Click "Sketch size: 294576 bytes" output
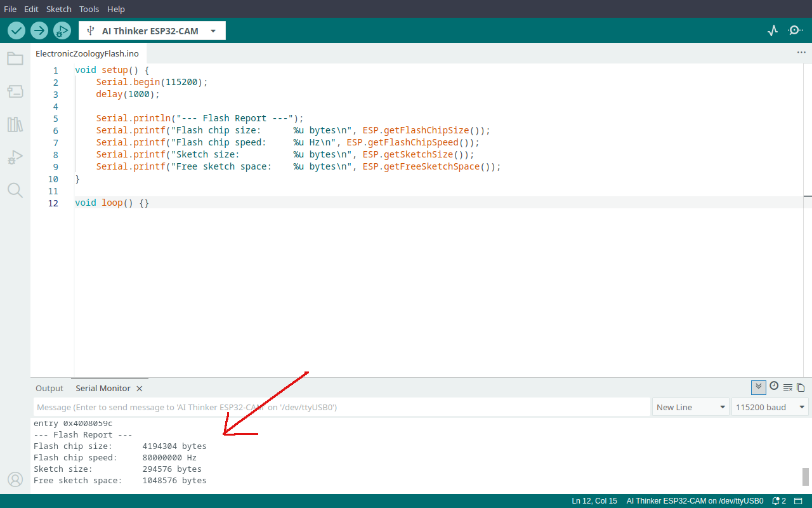This screenshot has height=508, width=812. pyautogui.click(x=117, y=469)
